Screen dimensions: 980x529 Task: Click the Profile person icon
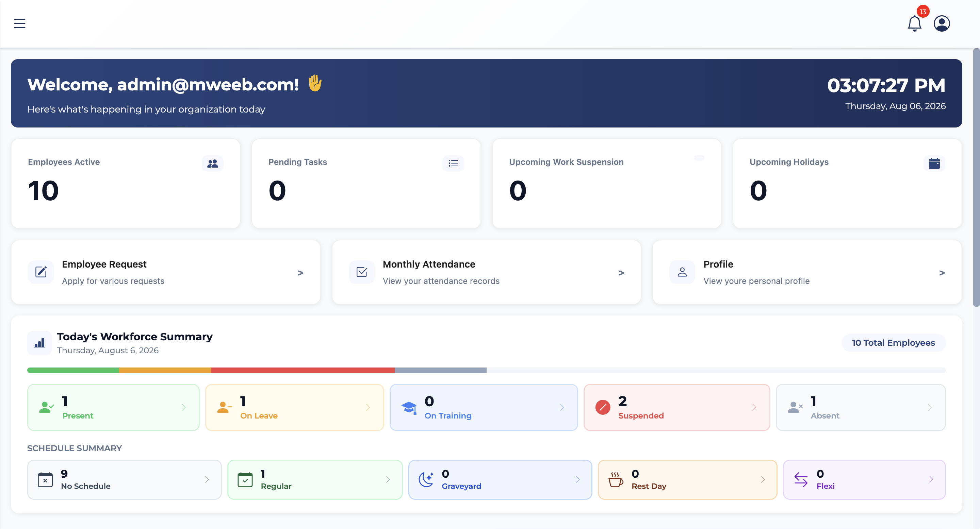682,272
